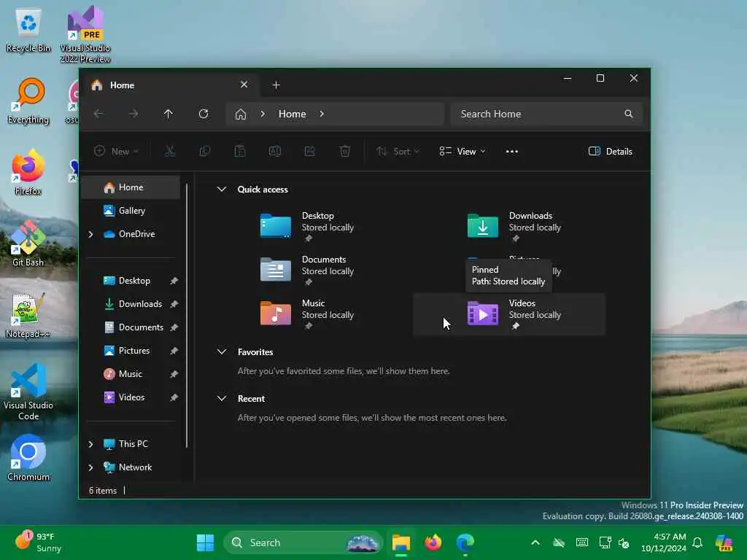Image resolution: width=747 pixels, height=560 pixels.
Task: Open the Sort dropdown menu
Action: click(x=398, y=152)
